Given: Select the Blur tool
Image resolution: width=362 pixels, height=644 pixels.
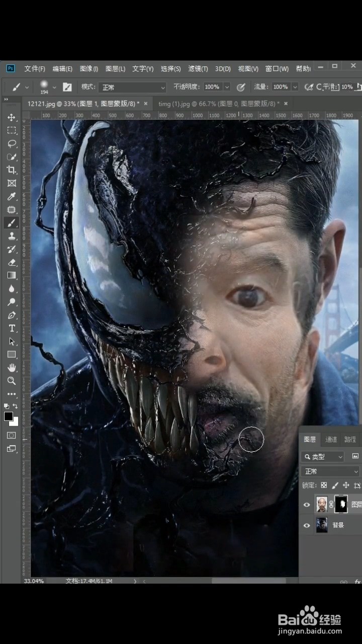Looking at the screenshot, I should pos(12,289).
